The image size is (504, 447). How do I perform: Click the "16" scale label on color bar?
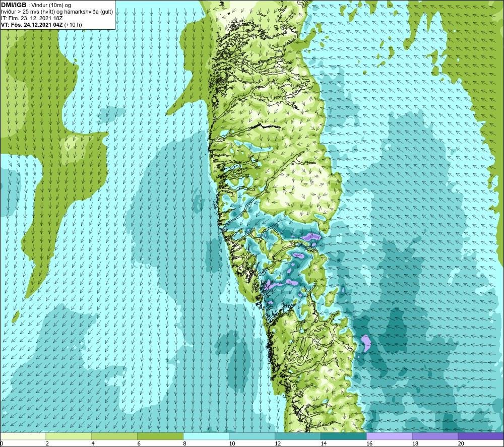369,443
